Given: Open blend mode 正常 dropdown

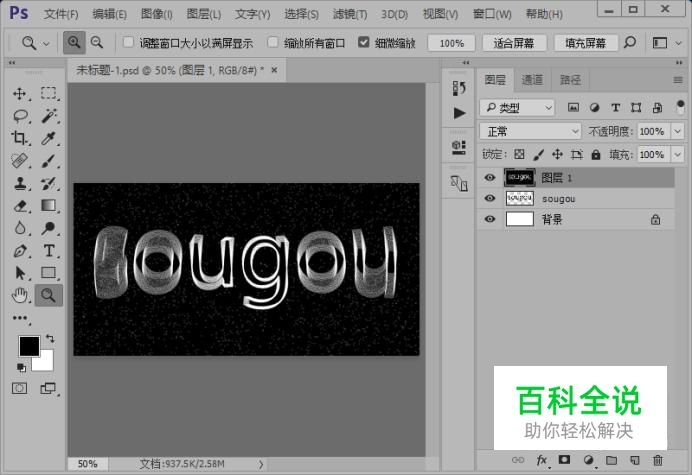Looking at the screenshot, I should click(x=530, y=131).
